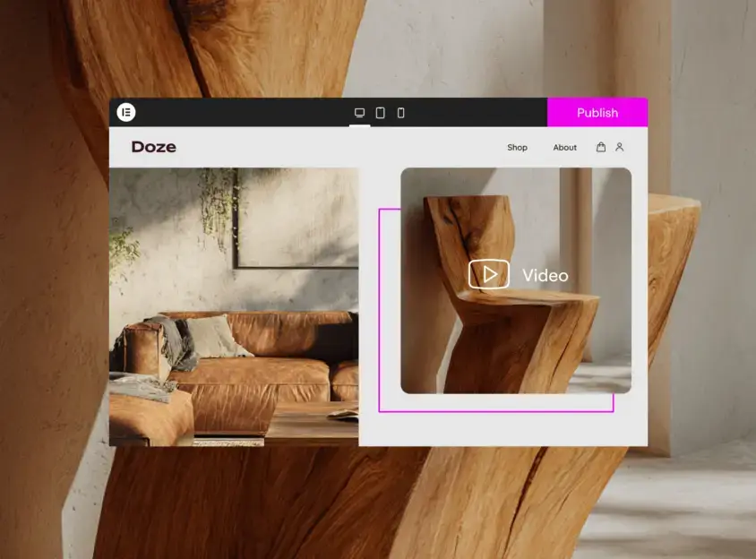Switch to mobile preview mode
Viewport: 756px width, 559px height.
coord(400,113)
